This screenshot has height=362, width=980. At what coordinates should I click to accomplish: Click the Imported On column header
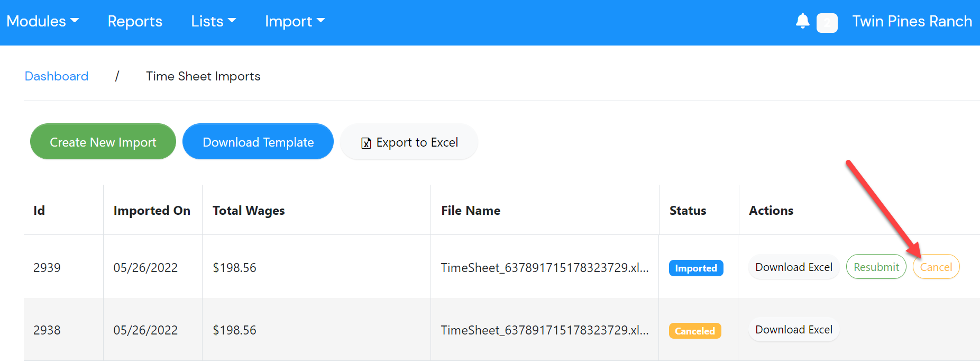pyautogui.click(x=152, y=211)
